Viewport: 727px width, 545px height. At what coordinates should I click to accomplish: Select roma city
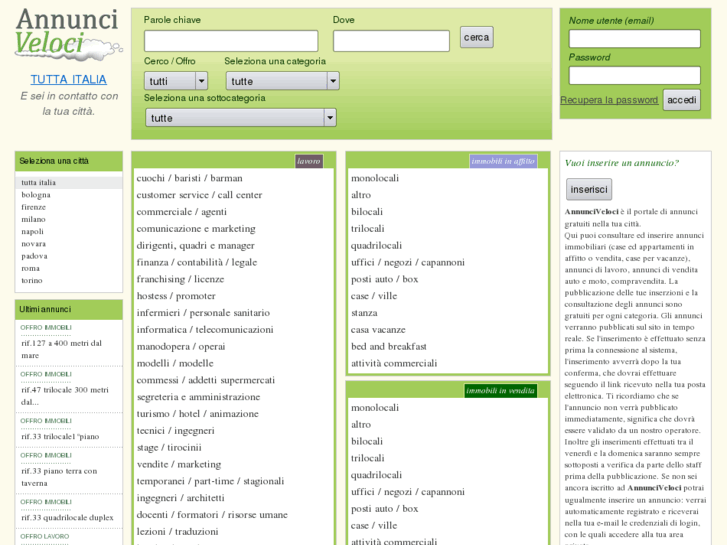[x=31, y=268]
